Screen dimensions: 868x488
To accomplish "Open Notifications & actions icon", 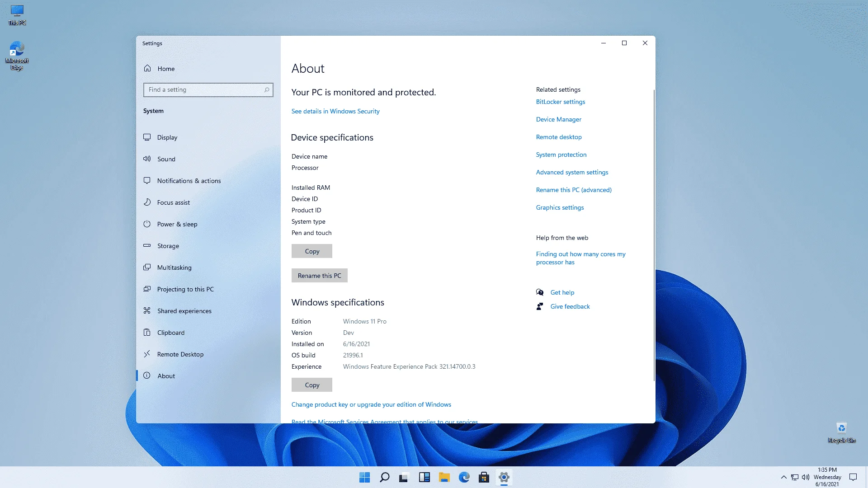I will coord(147,181).
